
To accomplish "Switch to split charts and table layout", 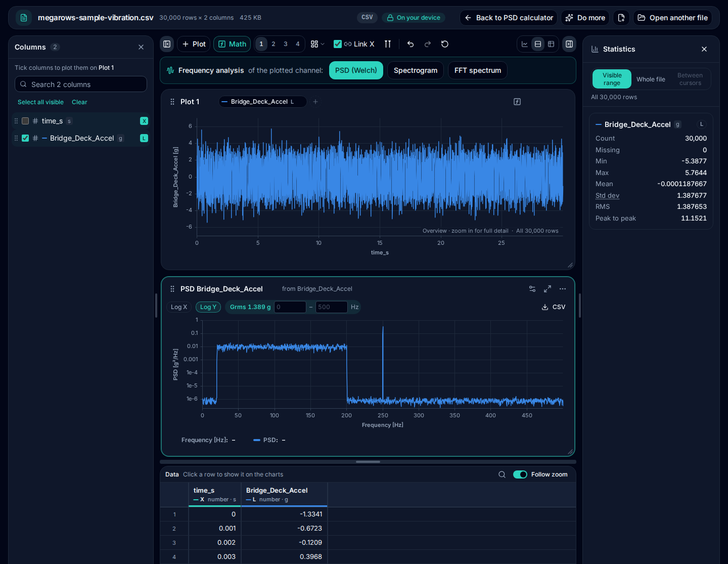I will (538, 44).
